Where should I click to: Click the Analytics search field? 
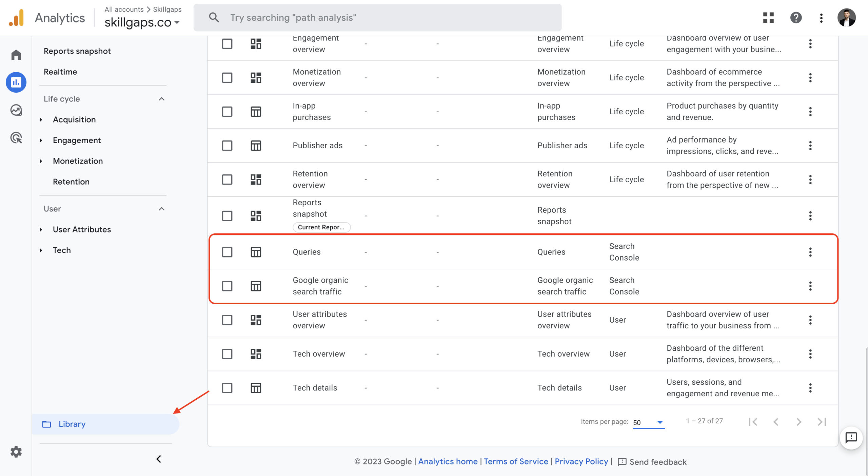[x=377, y=18]
